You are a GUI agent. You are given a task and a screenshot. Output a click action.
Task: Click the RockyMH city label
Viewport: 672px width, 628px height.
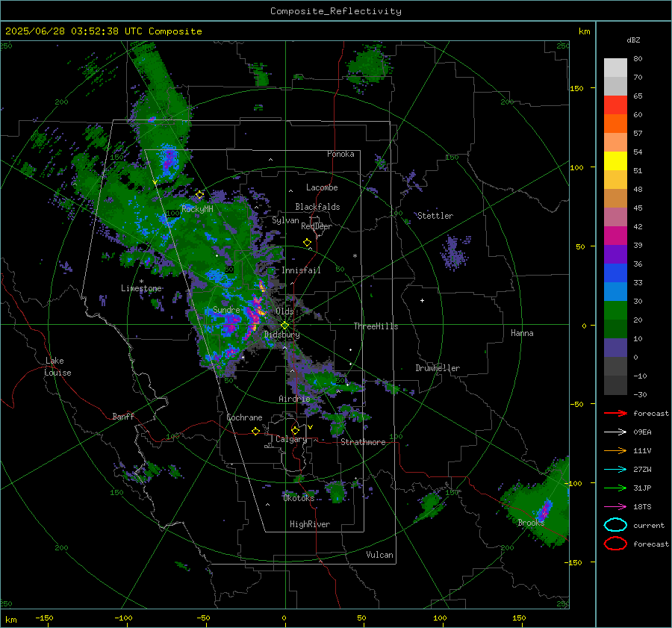(197, 209)
